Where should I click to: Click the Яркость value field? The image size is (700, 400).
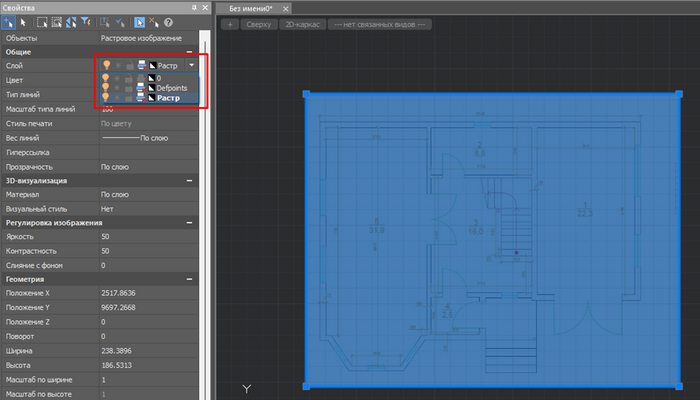(140, 237)
